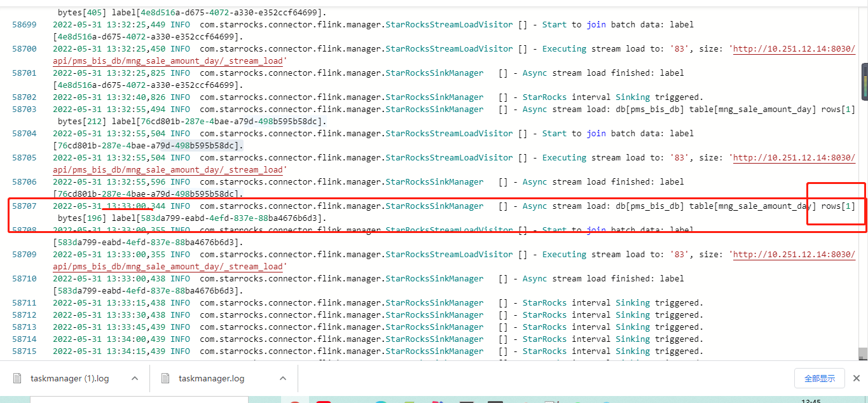Click line number 58714

[x=24, y=339]
